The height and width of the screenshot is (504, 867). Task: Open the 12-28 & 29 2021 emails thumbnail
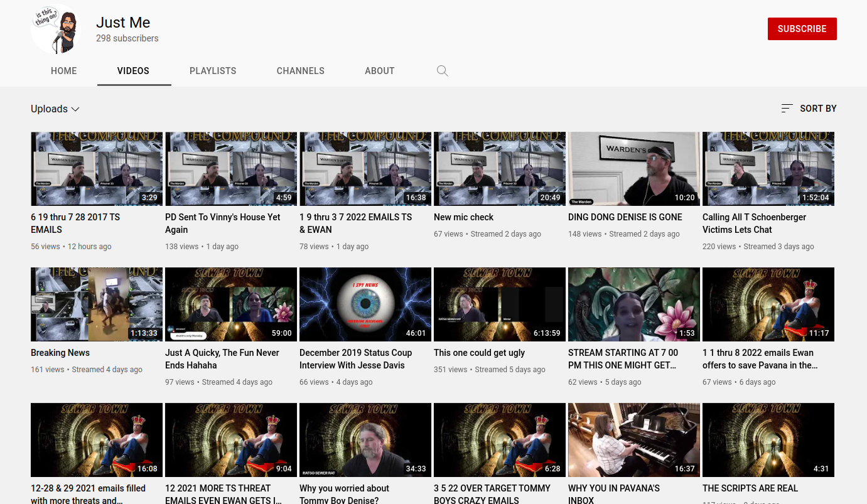[97, 440]
